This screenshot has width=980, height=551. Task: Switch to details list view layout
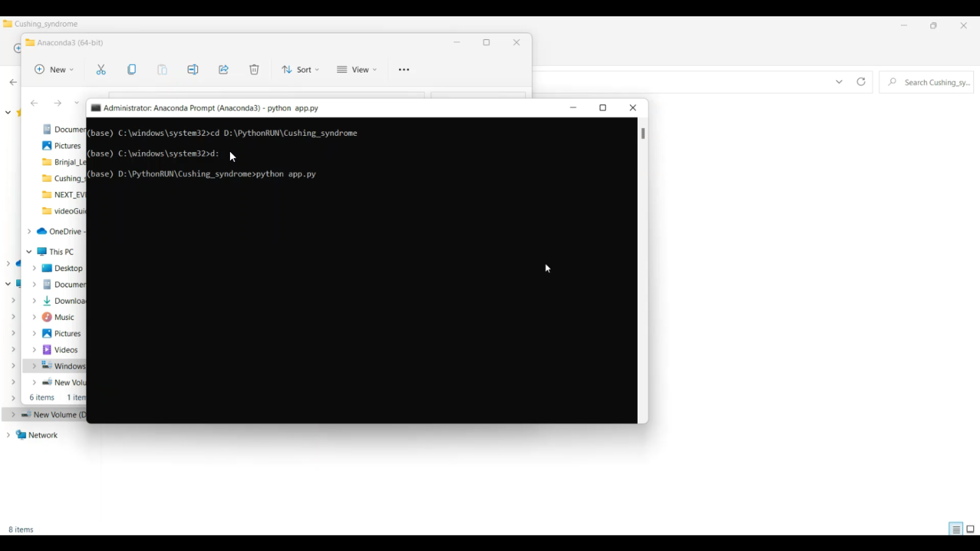coord(956,529)
